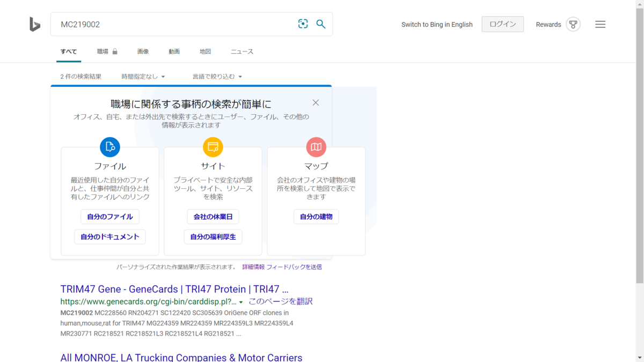Click フィードバックを送信 feedback link
Image resolution: width=644 pixels, height=362 pixels.
(294, 267)
